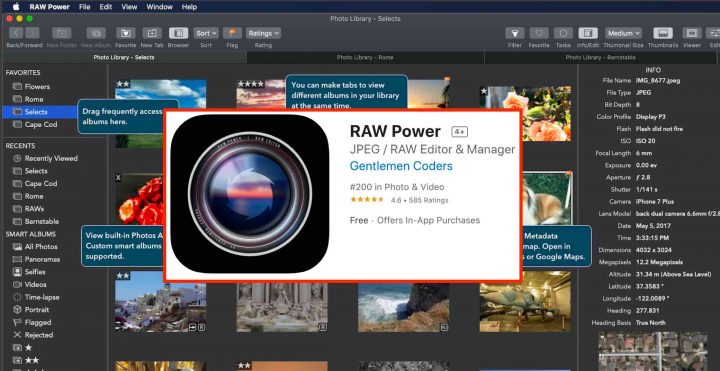Open the File menu

(x=84, y=7)
